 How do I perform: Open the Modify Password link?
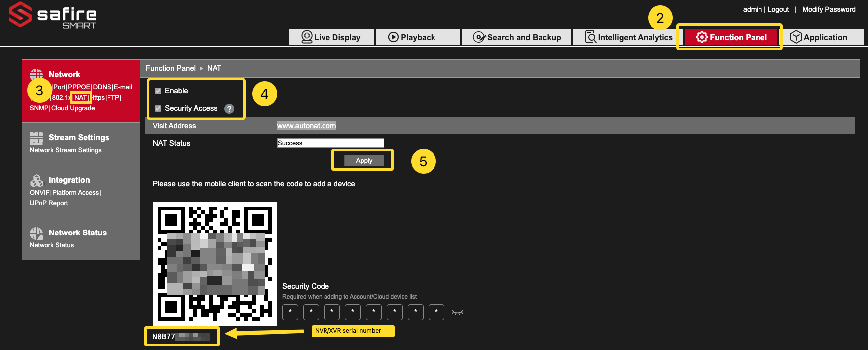[829, 9]
